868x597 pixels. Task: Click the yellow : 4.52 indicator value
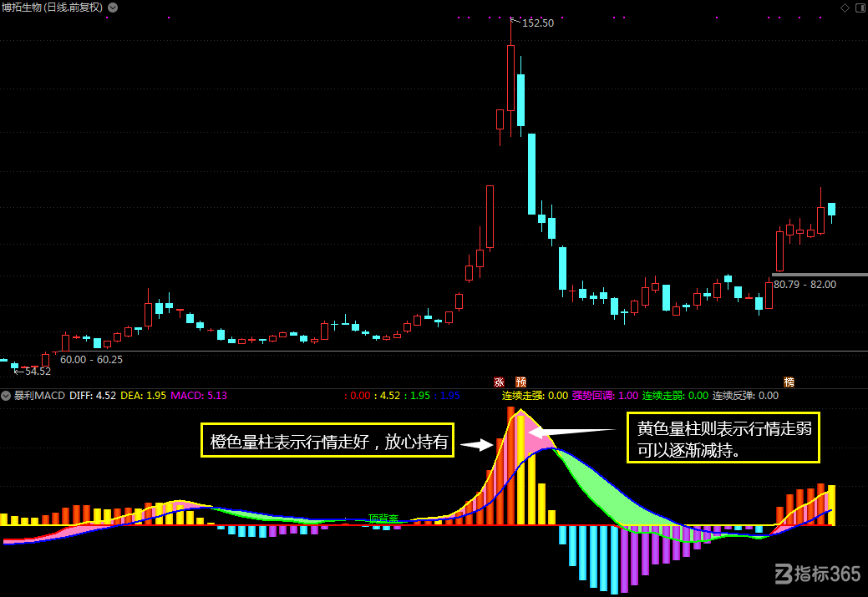[x=387, y=396]
